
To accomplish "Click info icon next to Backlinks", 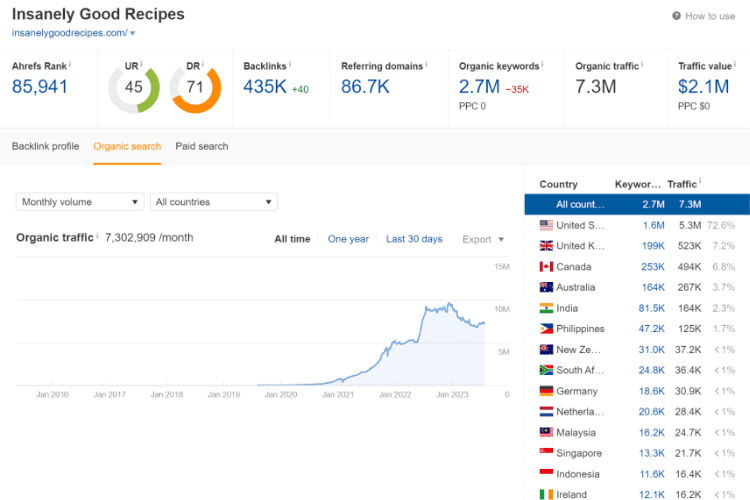I will pyautogui.click(x=290, y=64).
